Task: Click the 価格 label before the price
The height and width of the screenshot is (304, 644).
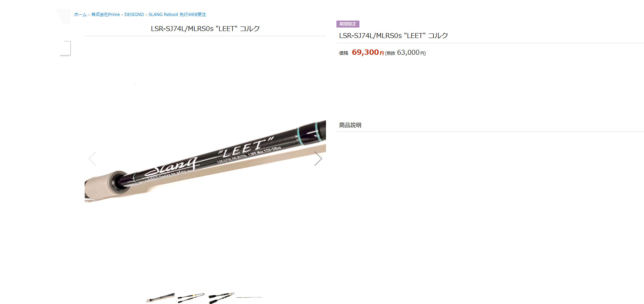Action: 343,53
